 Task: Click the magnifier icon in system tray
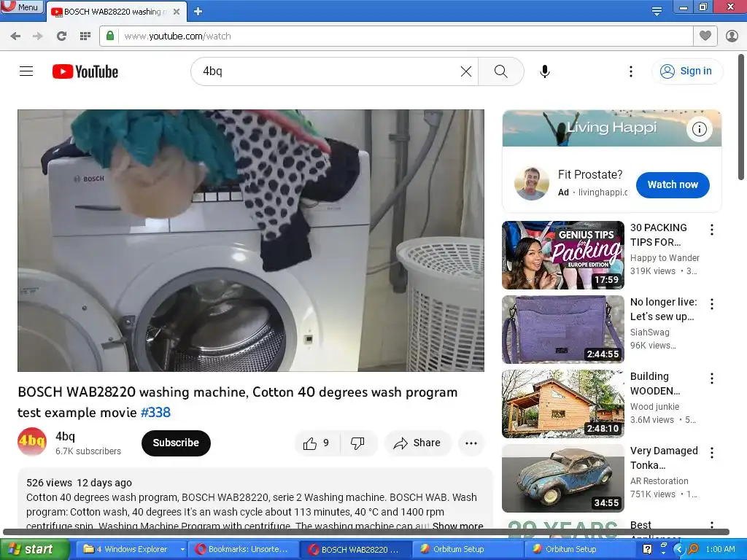click(x=693, y=549)
